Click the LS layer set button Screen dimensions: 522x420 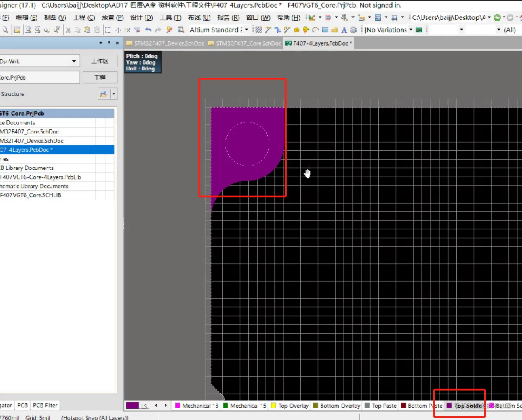144,406
